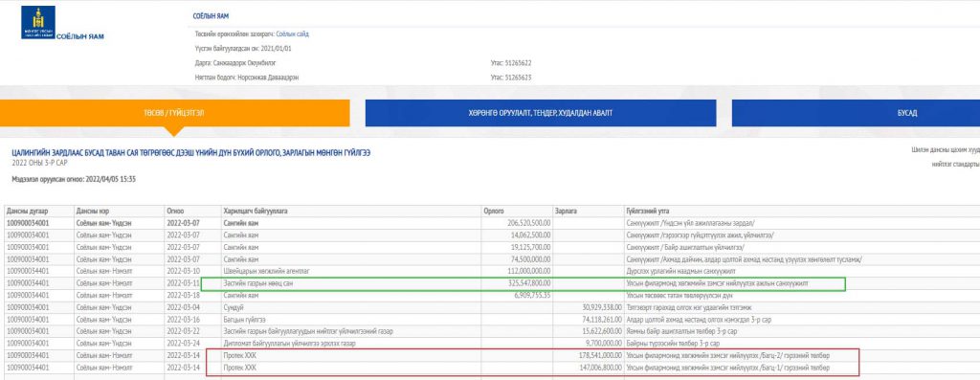Click the founding date 2021/01/01 line

(243, 48)
